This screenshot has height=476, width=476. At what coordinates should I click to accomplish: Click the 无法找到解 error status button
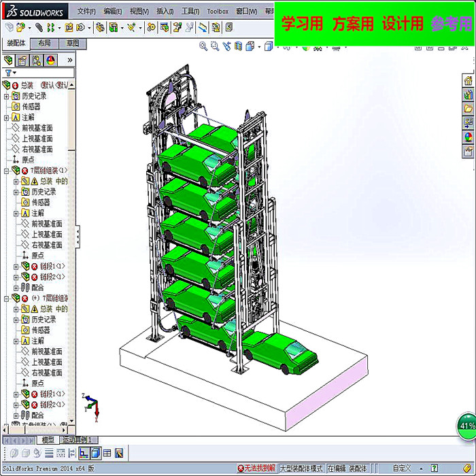tap(256, 469)
